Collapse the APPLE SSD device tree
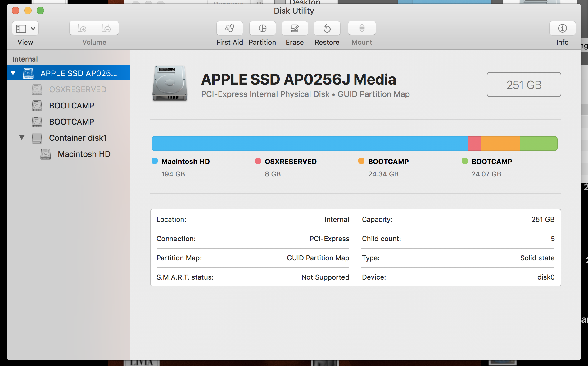This screenshot has height=366, width=588. pyautogui.click(x=13, y=73)
